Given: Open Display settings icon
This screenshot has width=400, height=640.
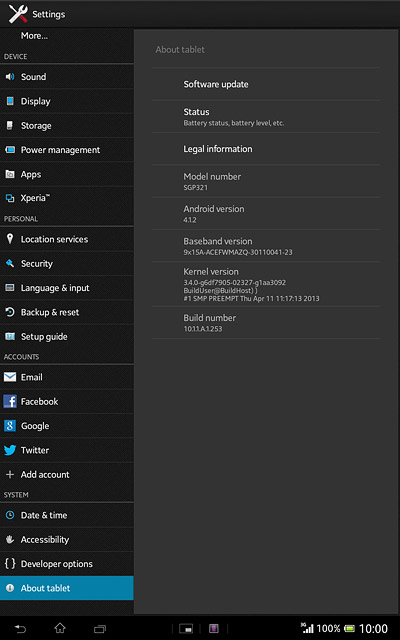Looking at the screenshot, I should (x=10, y=101).
